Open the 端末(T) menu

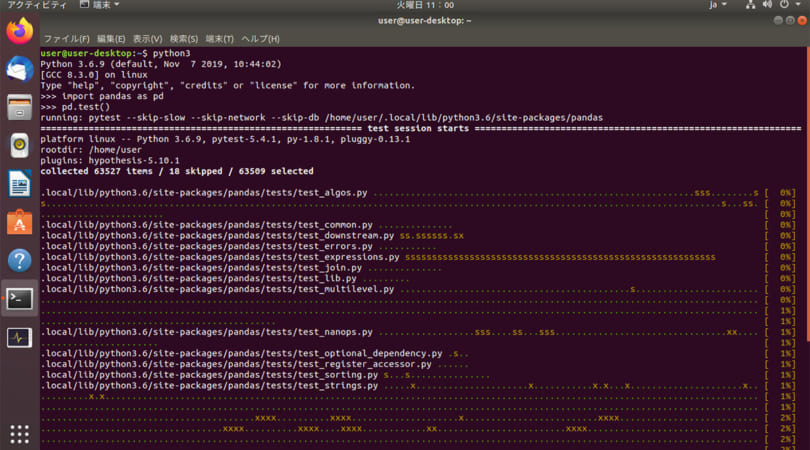tap(220, 39)
